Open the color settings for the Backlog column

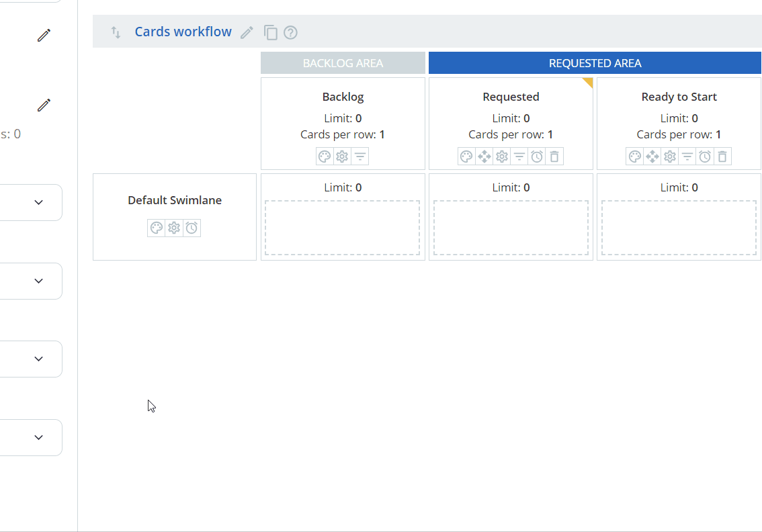point(325,156)
